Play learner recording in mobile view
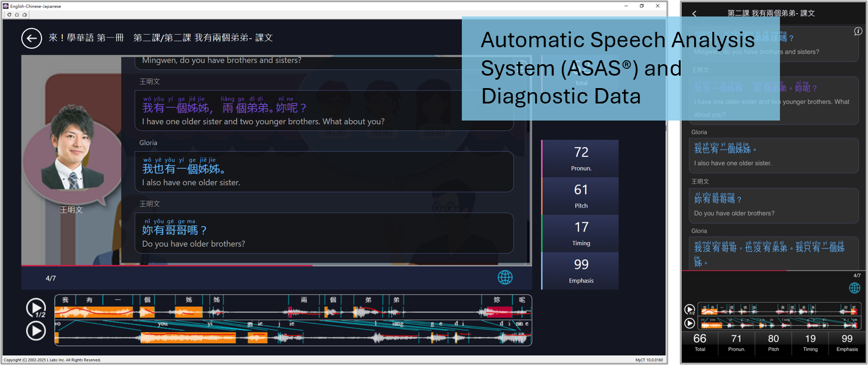Image resolution: width=868 pixels, height=365 pixels. point(690,323)
